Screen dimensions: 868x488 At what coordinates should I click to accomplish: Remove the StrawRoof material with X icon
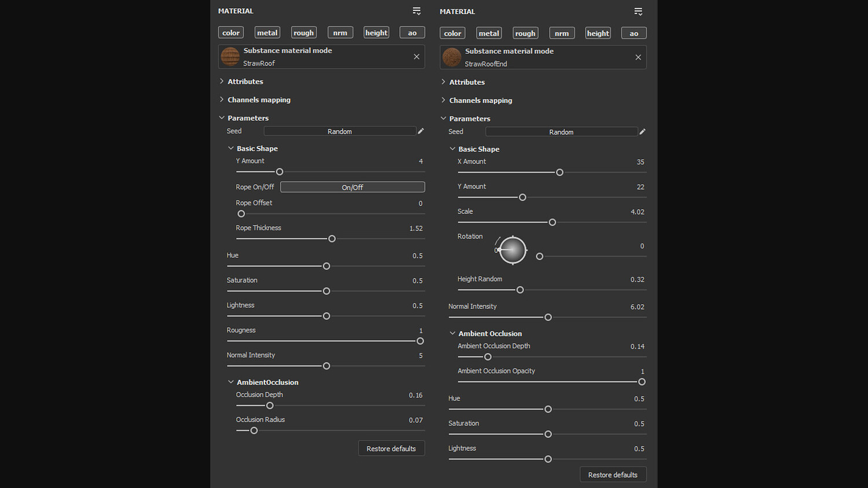[x=417, y=57]
